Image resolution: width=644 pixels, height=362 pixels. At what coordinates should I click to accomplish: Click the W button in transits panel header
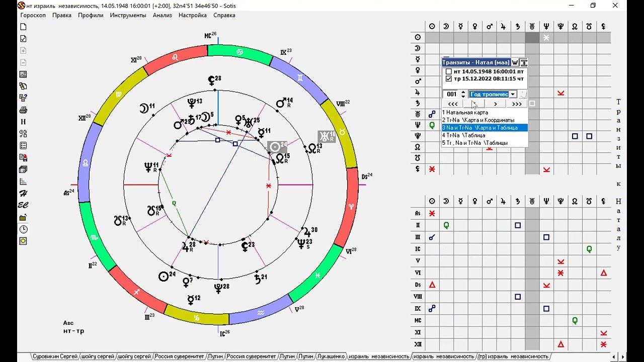point(515,63)
